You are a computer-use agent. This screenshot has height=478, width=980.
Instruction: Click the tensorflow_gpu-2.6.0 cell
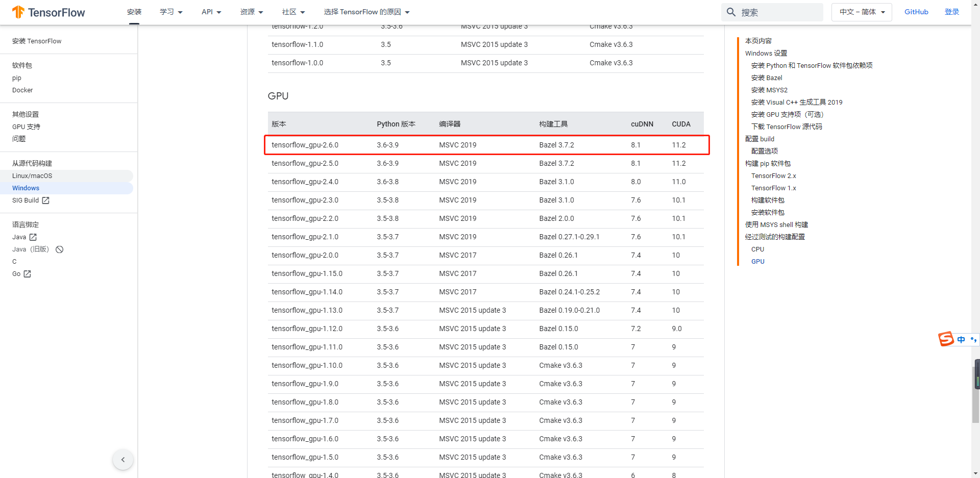[305, 145]
